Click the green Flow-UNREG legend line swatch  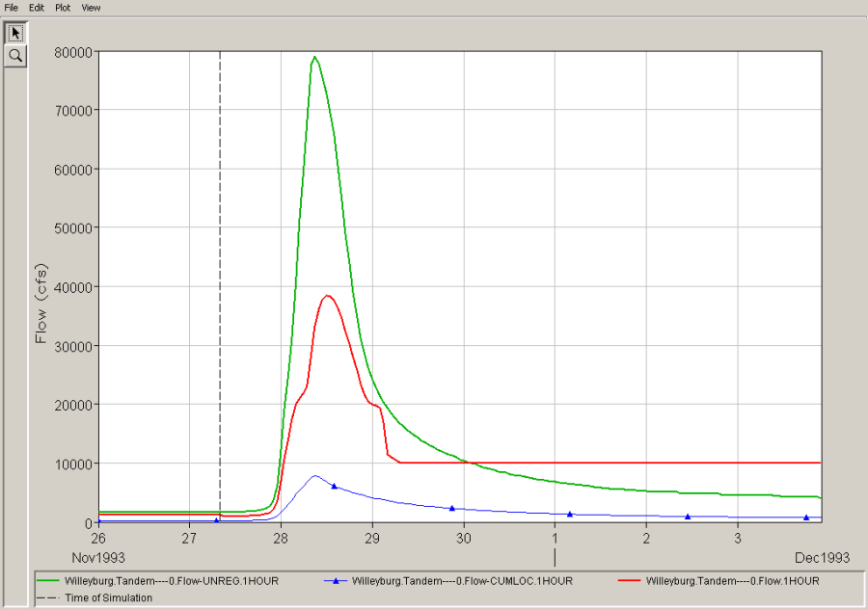(x=47, y=581)
